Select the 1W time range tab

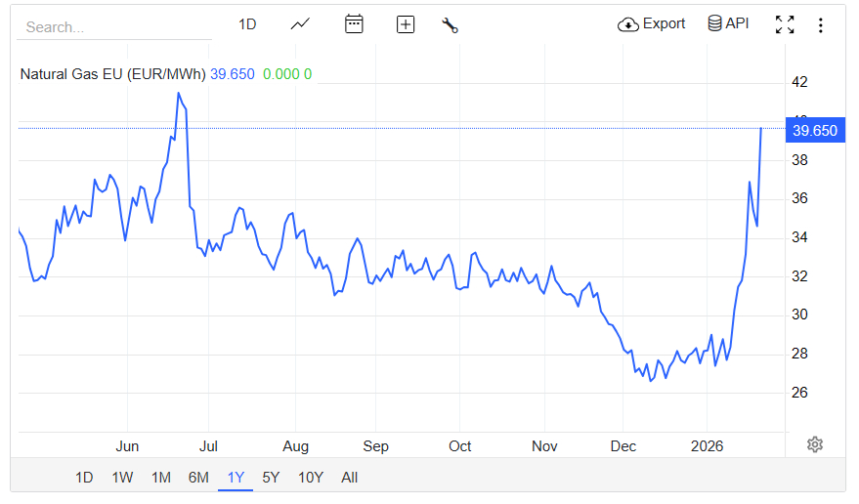pos(122,478)
